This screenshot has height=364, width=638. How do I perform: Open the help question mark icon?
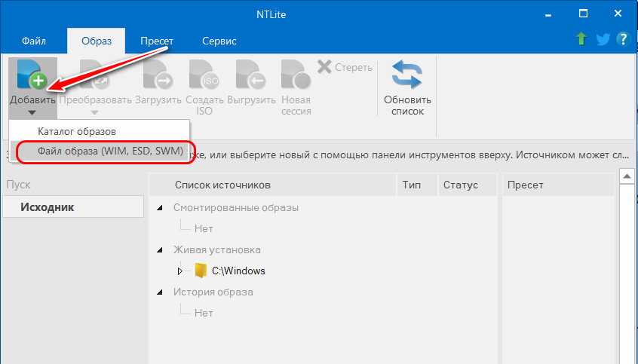coord(624,39)
